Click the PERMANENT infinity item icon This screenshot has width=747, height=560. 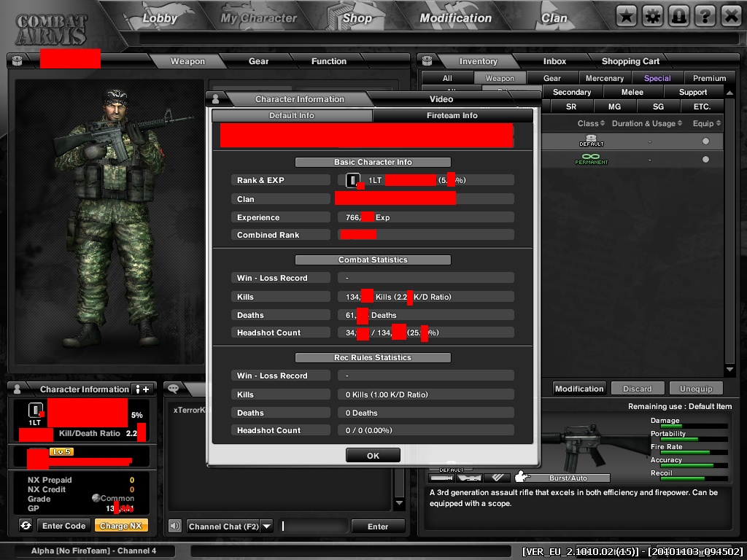click(591, 159)
